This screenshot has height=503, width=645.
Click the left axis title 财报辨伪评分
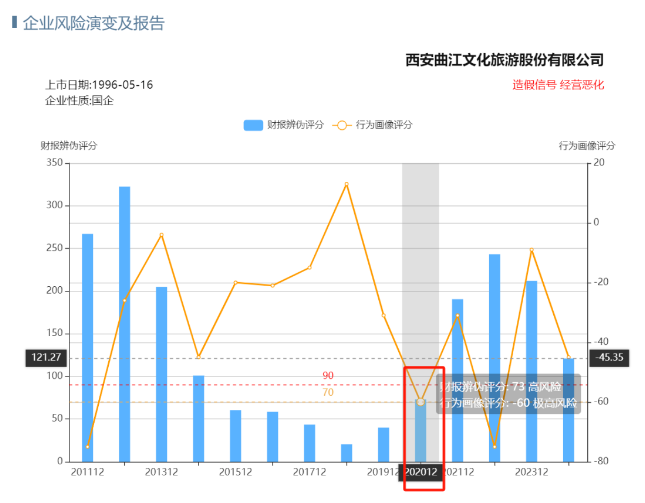69,146
